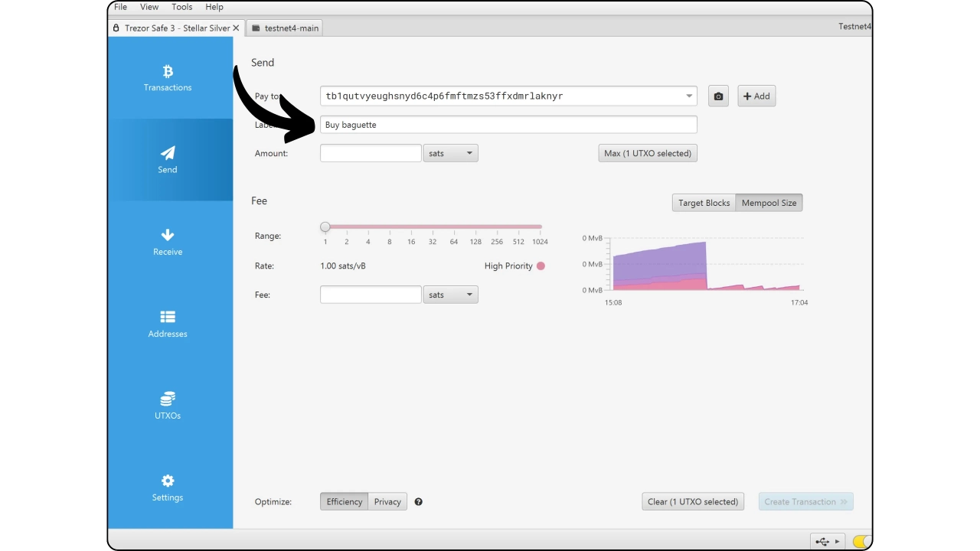
Task: Click the fee range slider handle
Action: [325, 227]
